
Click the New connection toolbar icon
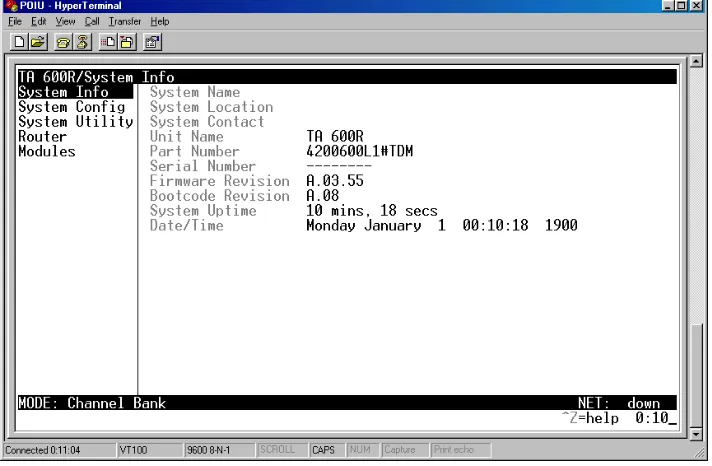tap(19, 42)
